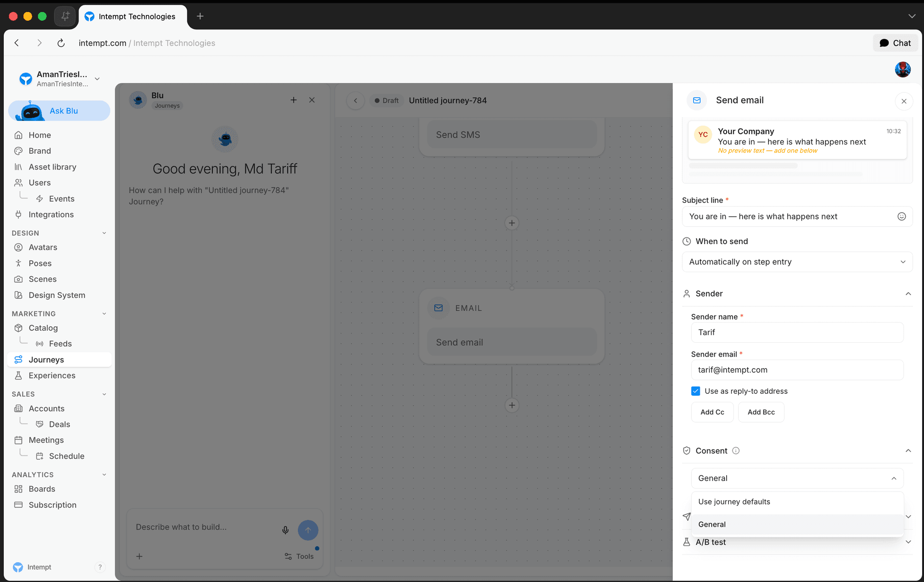Collapse the SALES section
The height and width of the screenshot is (582, 924).
(x=104, y=394)
